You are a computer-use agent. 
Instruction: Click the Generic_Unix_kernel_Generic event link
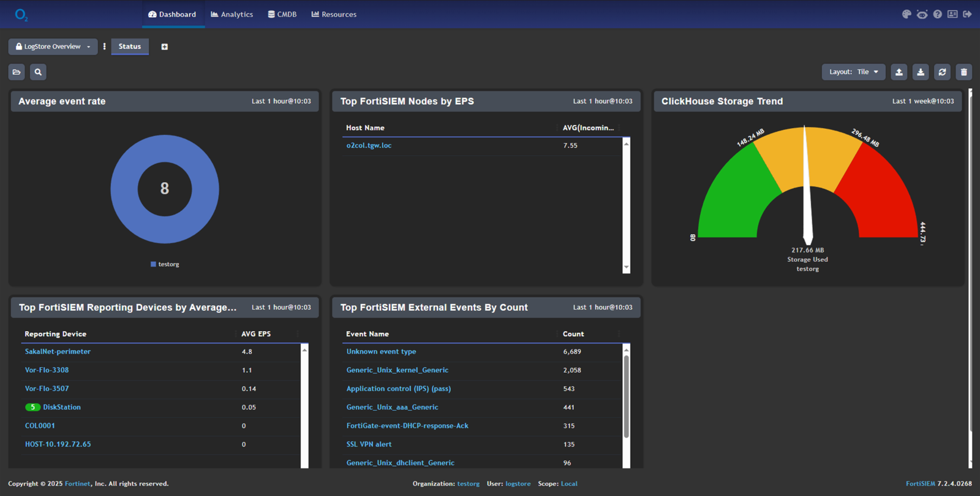(x=398, y=370)
